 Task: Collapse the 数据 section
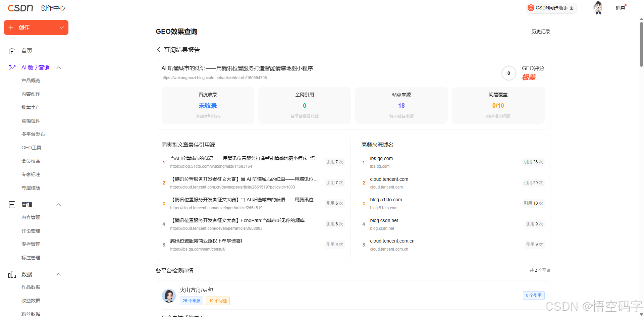[59, 274]
